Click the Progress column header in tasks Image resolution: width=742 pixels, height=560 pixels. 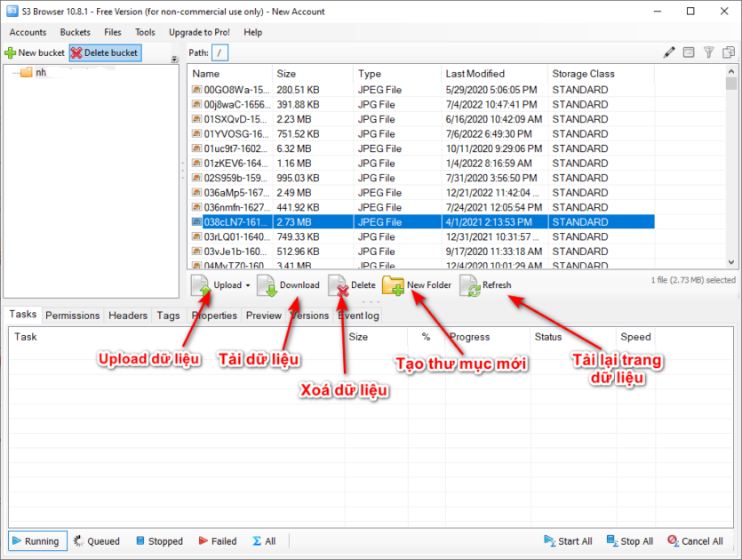tap(488, 337)
